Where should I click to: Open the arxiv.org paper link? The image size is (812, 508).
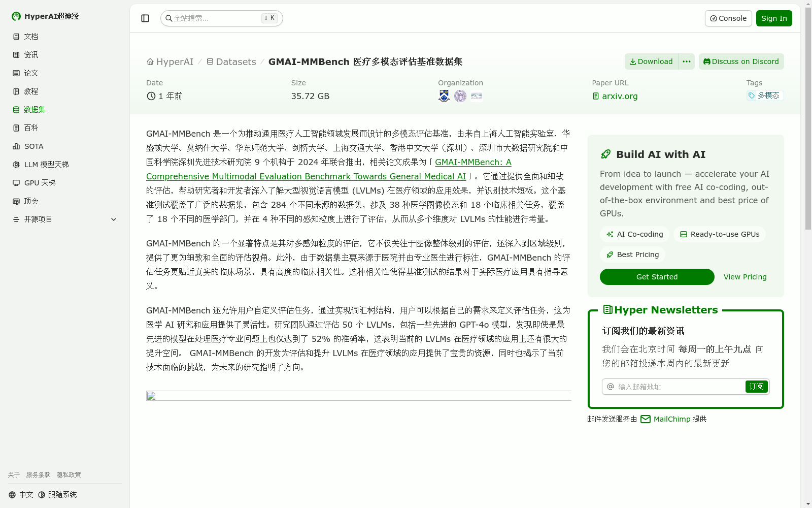(x=615, y=96)
